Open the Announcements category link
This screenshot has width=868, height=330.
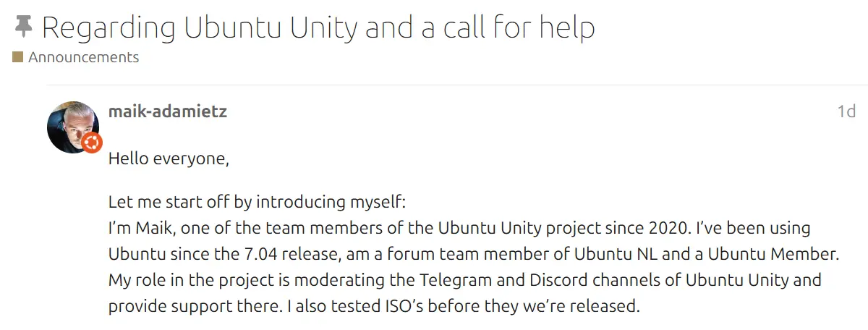(x=83, y=57)
